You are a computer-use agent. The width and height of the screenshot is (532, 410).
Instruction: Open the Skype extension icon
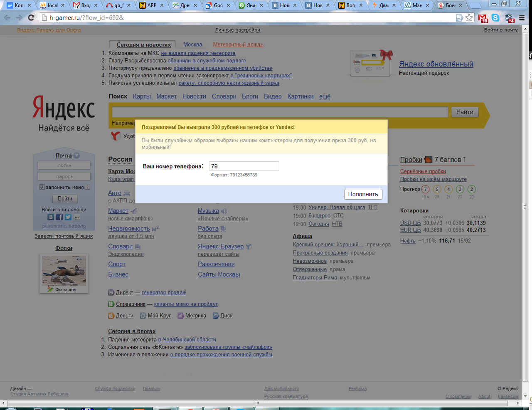pos(495,17)
